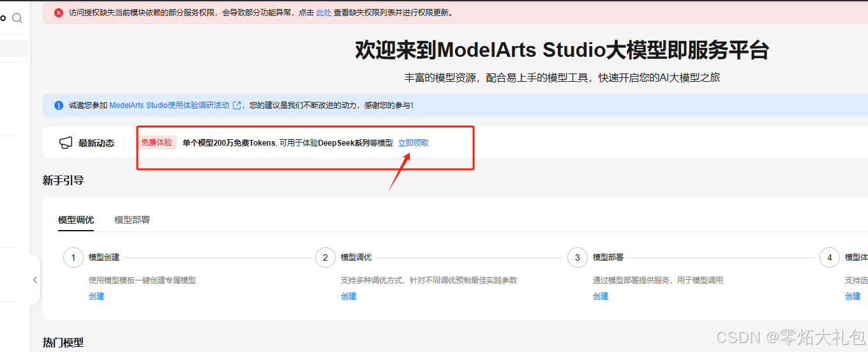Click step 4 circle in the guide

[830, 257]
